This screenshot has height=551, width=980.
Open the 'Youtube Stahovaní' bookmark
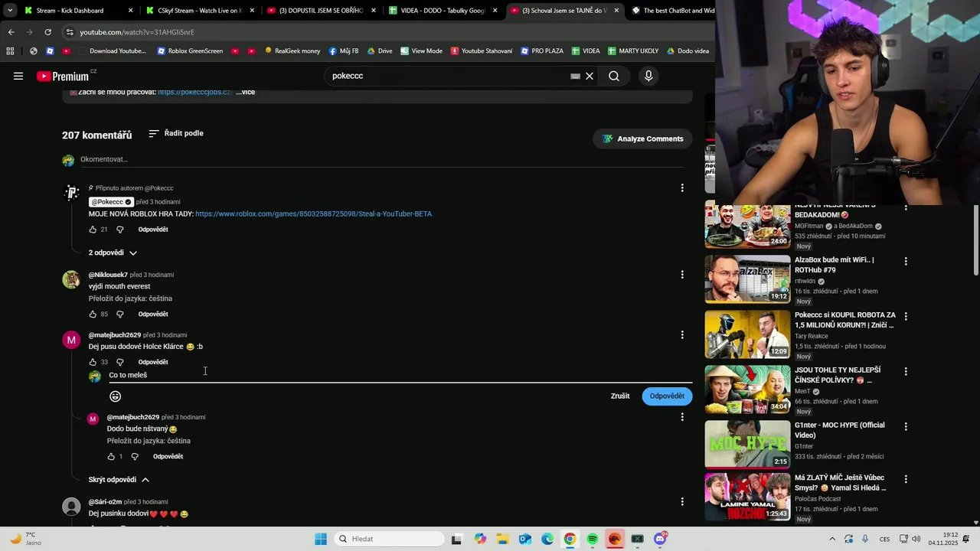tap(482, 51)
